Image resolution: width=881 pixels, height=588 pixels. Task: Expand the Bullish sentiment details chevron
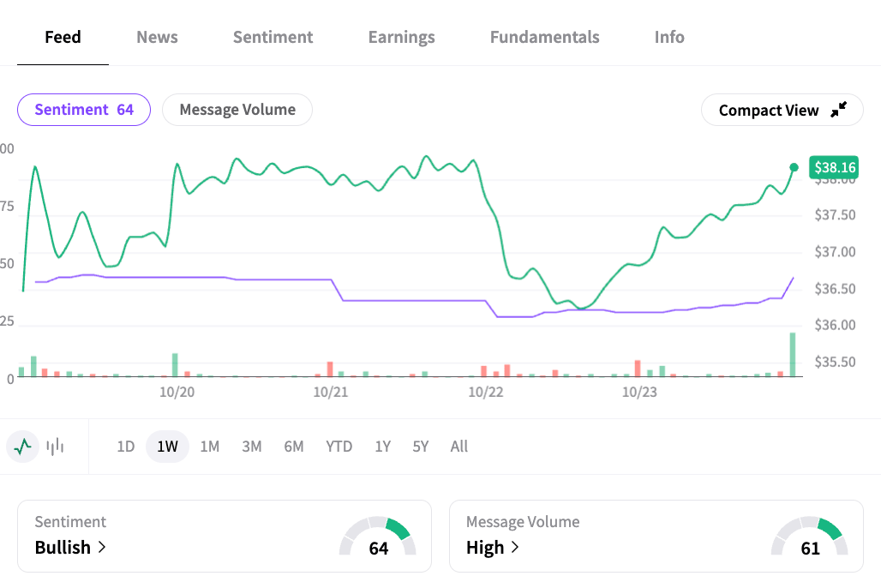click(x=102, y=547)
